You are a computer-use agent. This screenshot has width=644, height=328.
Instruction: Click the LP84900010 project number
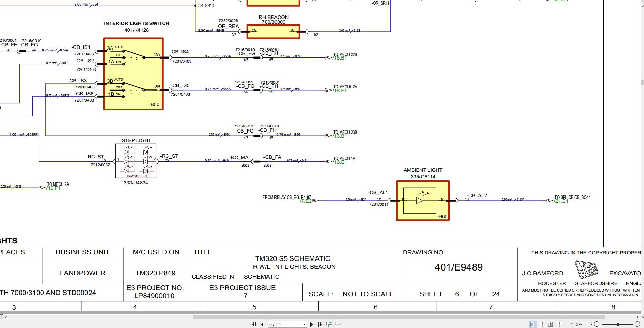tap(154, 296)
